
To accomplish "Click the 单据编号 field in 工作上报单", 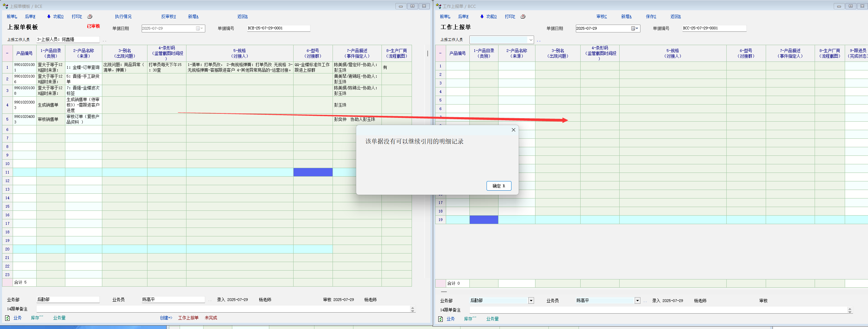I will [714, 28].
